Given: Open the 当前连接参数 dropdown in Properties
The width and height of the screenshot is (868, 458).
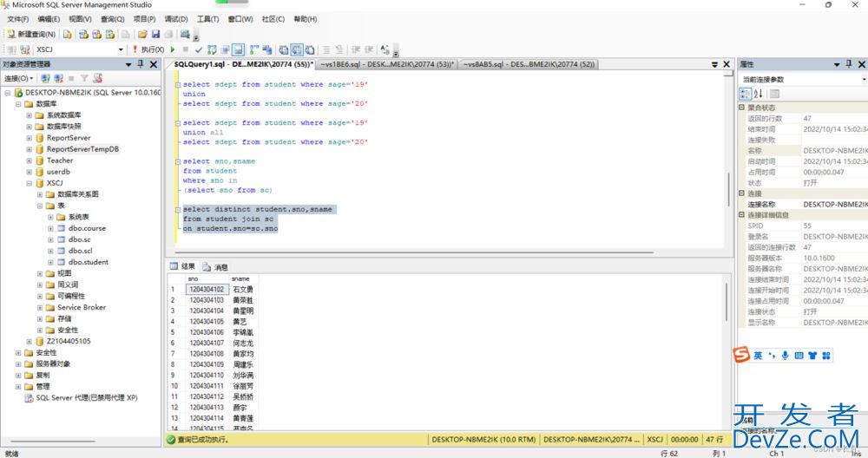Looking at the screenshot, I should coord(864,79).
